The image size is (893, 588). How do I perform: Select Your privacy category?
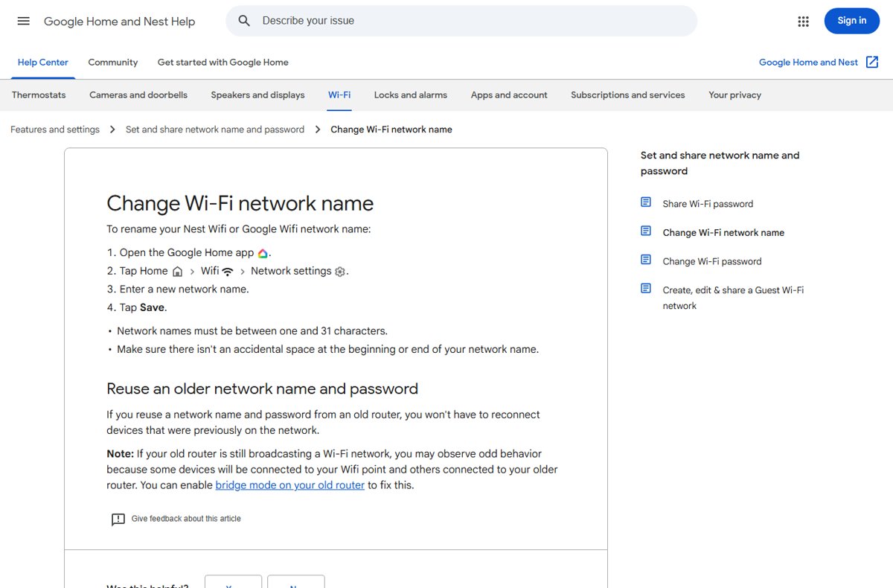click(735, 95)
